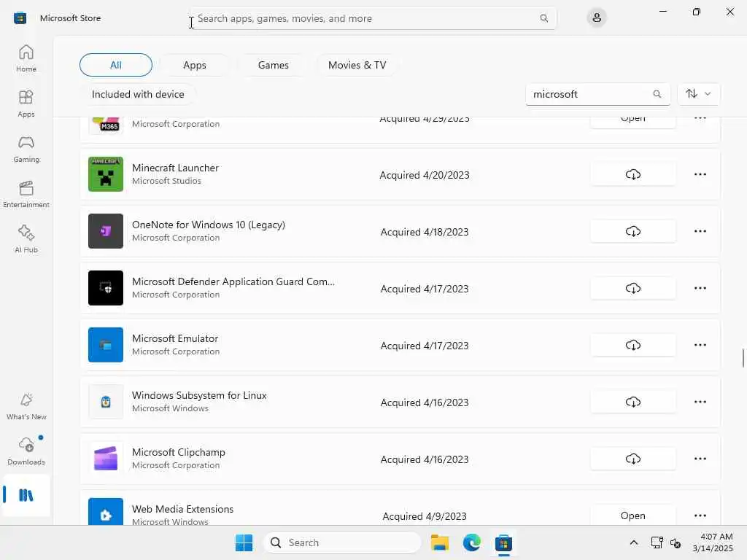Click the vertical scrollbar thumb
The width and height of the screenshot is (747, 560).
pos(743,358)
